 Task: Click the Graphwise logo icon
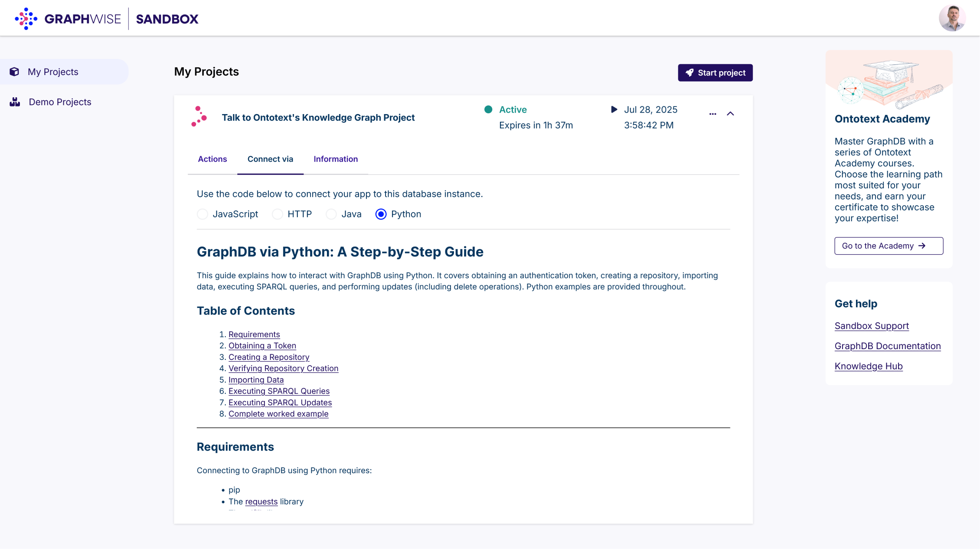tap(26, 18)
